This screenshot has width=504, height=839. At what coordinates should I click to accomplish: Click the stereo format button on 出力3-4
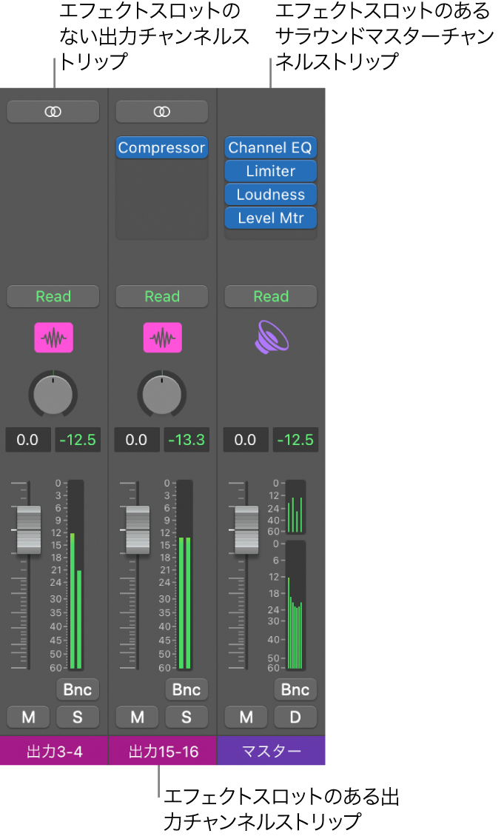point(53,112)
